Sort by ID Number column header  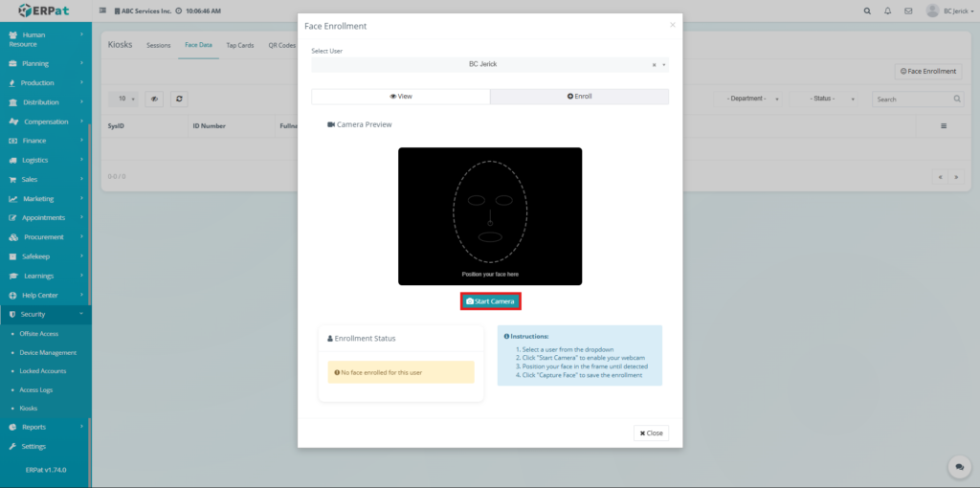(x=209, y=126)
